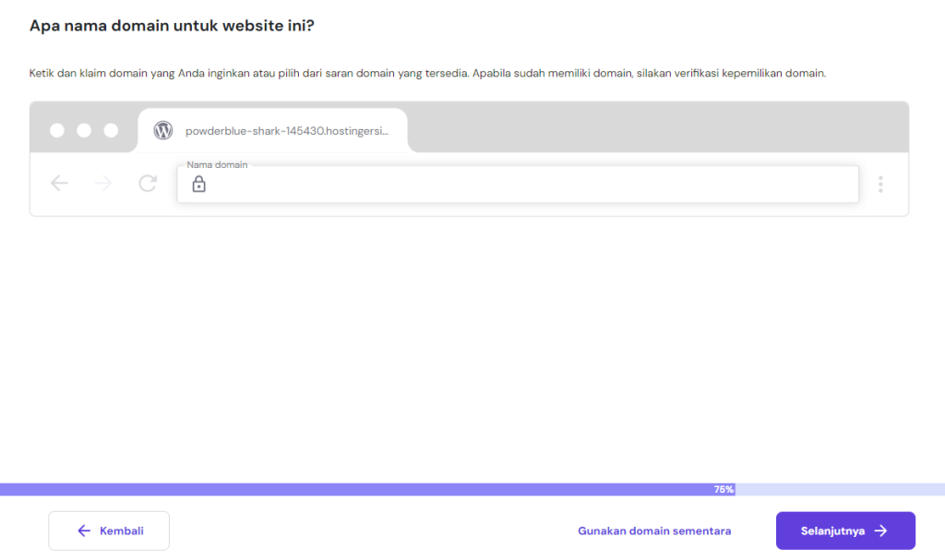Click the third circle dot in the browser chrome

pyautogui.click(x=112, y=130)
